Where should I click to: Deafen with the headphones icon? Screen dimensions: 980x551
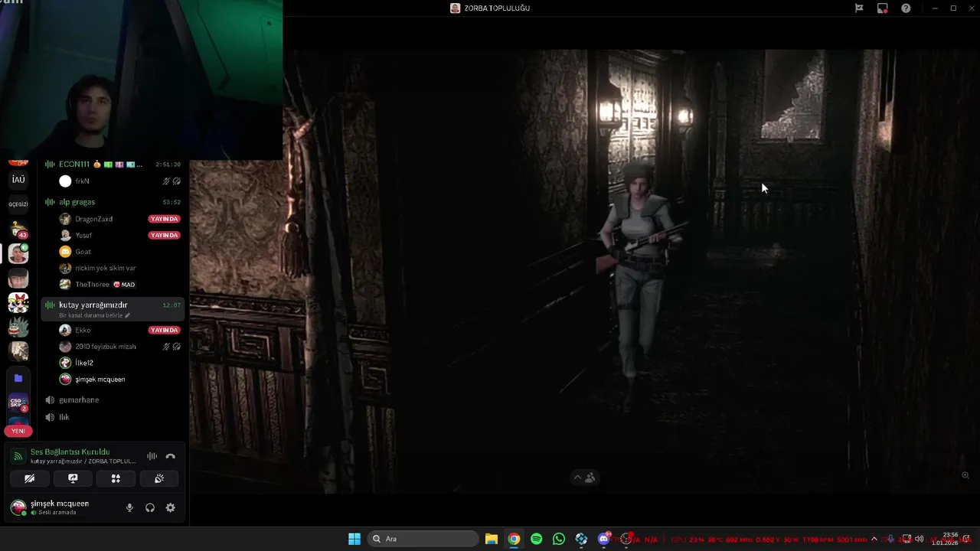150,507
